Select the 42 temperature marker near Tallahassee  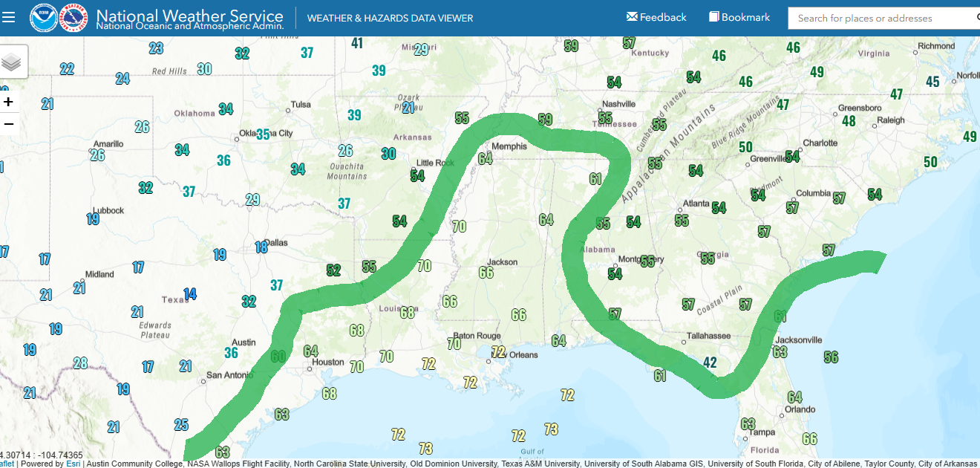[710, 363]
